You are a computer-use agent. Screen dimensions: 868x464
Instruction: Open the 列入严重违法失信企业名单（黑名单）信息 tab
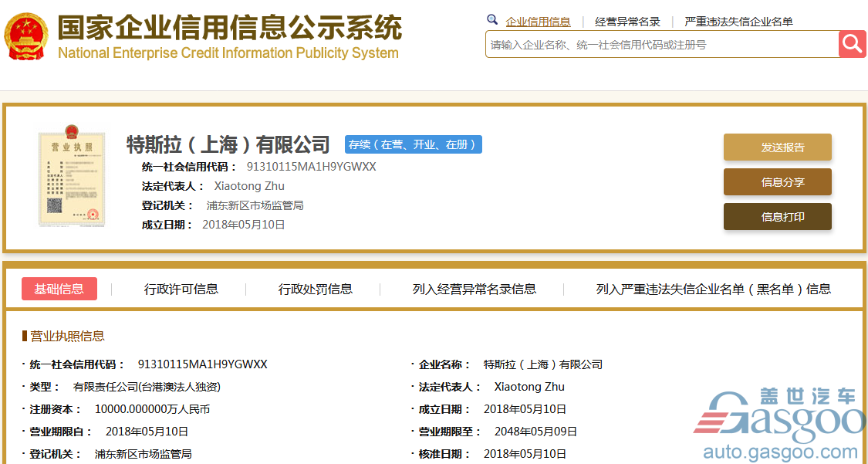(x=714, y=289)
